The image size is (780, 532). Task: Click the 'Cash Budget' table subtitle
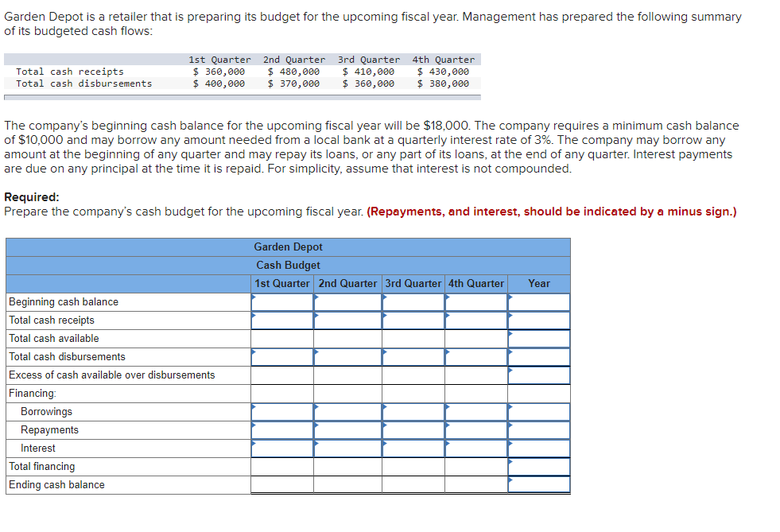point(288,266)
